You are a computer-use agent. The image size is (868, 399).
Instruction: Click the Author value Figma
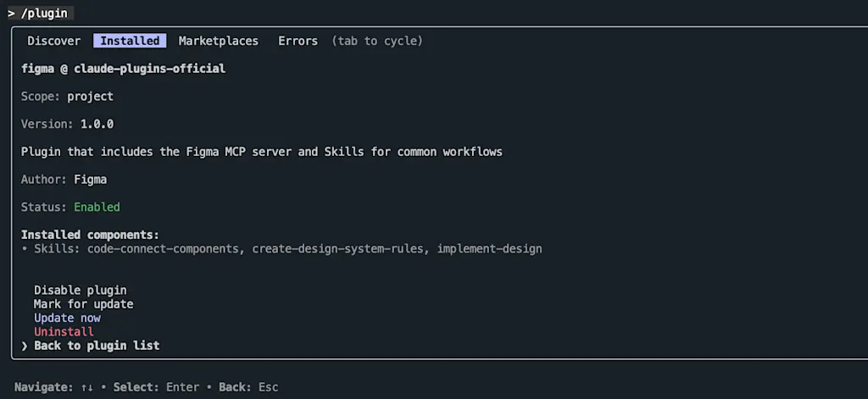[x=90, y=180]
